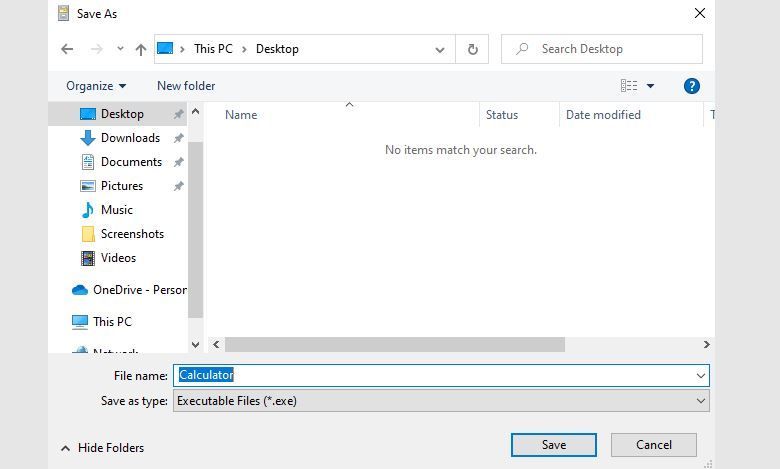The image size is (780, 469).
Task: Open recent locations dropdown chevron
Action: [x=120, y=49]
